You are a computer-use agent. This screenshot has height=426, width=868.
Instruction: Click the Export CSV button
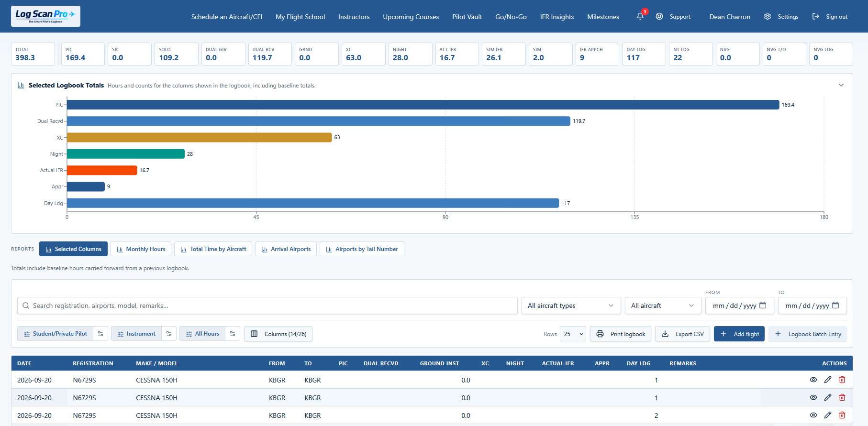tap(682, 334)
